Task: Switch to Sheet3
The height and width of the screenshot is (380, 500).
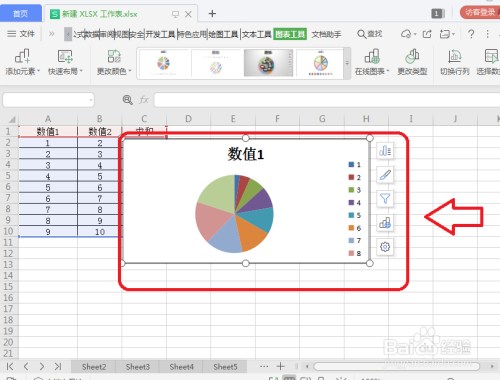Action: point(138,367)
